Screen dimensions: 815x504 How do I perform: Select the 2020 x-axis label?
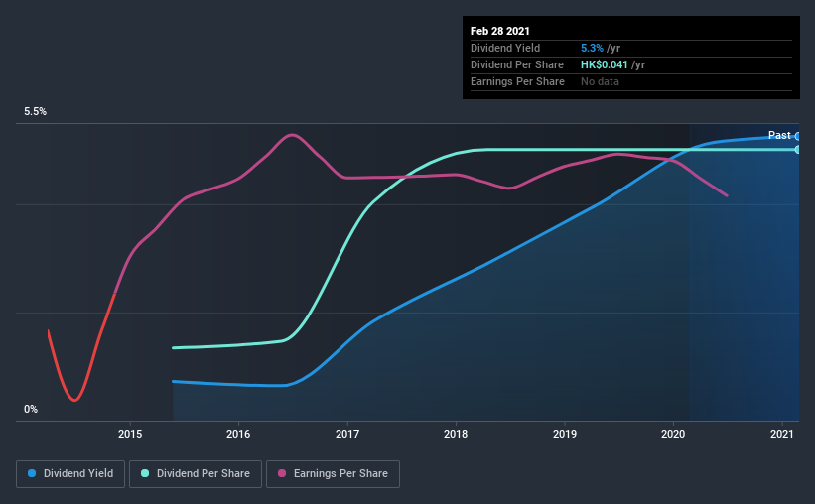(673, 434)
